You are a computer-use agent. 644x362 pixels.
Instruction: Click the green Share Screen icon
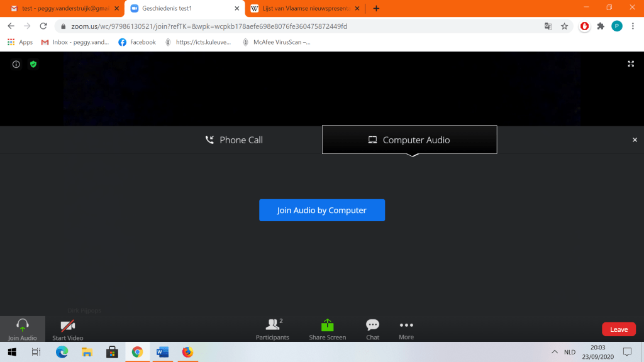327,326
